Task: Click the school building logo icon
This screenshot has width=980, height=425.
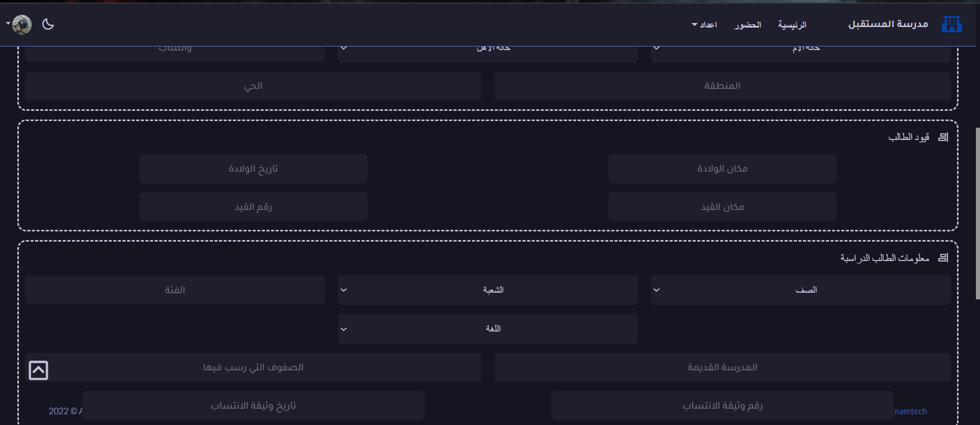Action: [x=951, y=24]
